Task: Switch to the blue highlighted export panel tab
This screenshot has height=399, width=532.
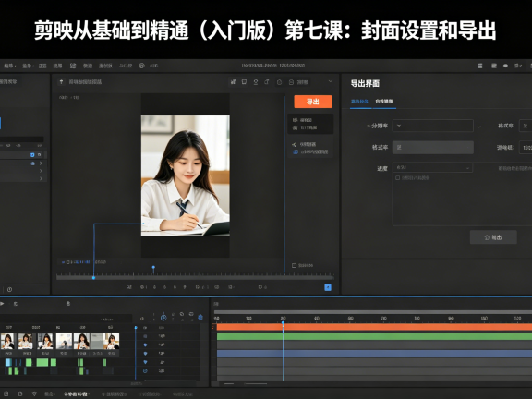Action: click(359, 101)
